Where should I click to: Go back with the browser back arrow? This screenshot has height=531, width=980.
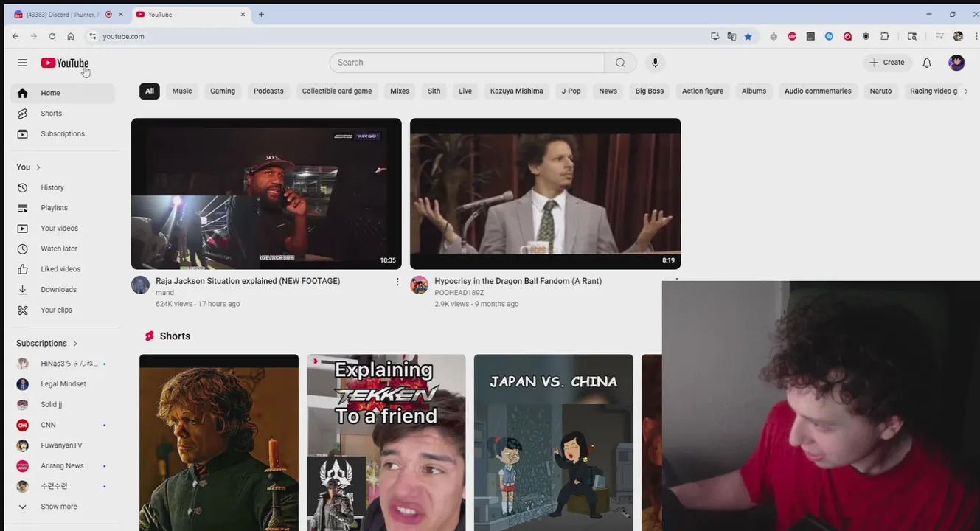click(x=15, y=36)
